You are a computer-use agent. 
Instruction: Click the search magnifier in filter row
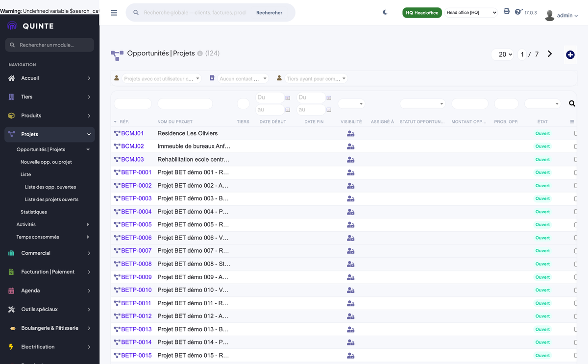coord(572,103)
